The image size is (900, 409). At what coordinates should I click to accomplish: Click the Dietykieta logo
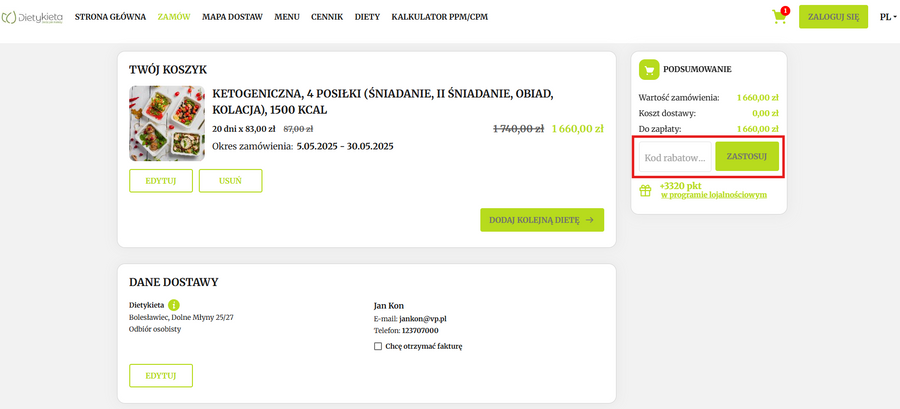tap(33, 17)
